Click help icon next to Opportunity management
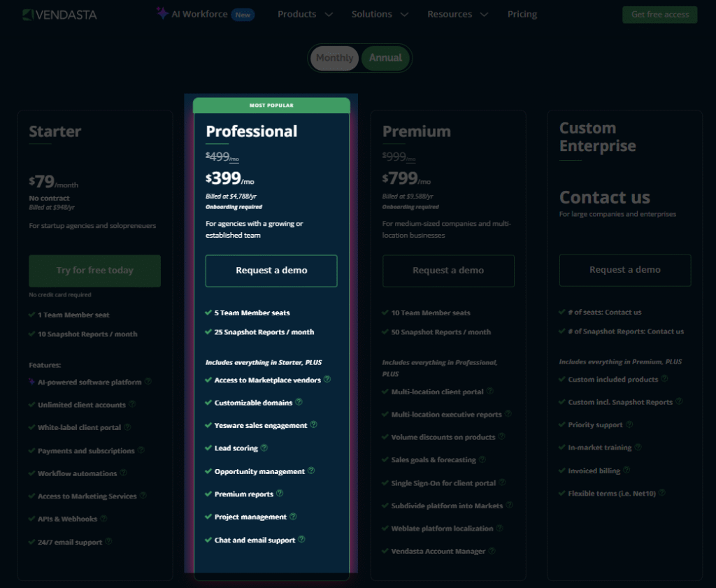716x588 pixels. 311,471
